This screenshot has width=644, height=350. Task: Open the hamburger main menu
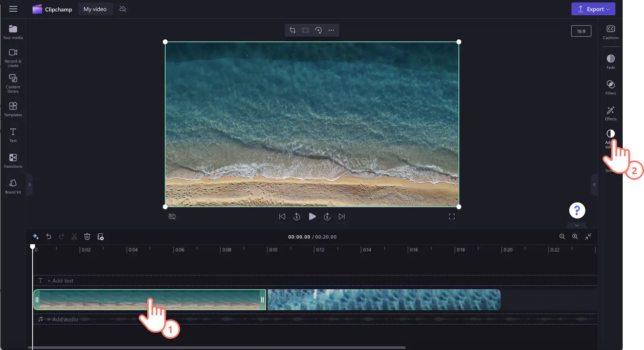pyautogui.click(x=13, y=9)
